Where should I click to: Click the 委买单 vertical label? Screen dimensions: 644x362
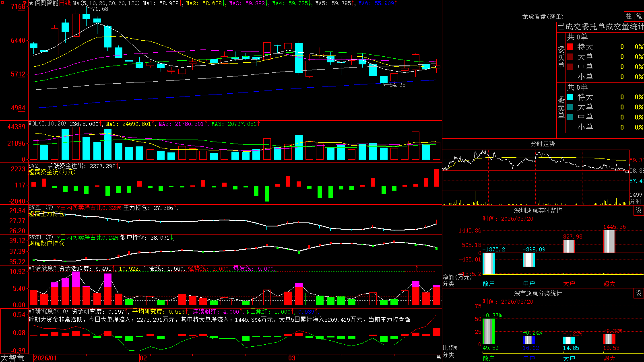(561, 57)
